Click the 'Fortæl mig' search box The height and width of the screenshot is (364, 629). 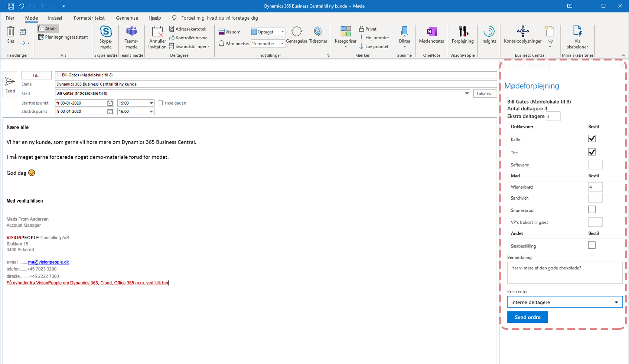(219, 18)
